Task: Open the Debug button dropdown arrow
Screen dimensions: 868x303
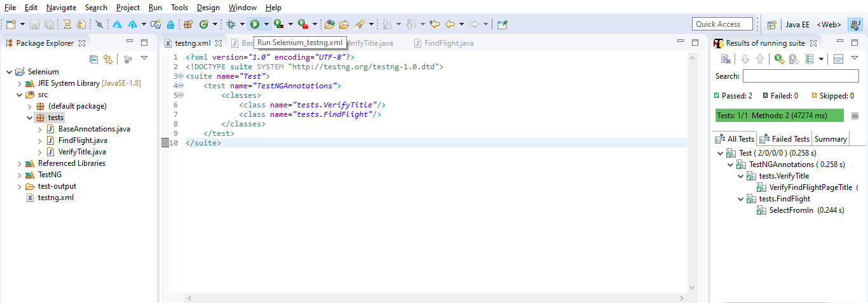Action: pos(243,24)
